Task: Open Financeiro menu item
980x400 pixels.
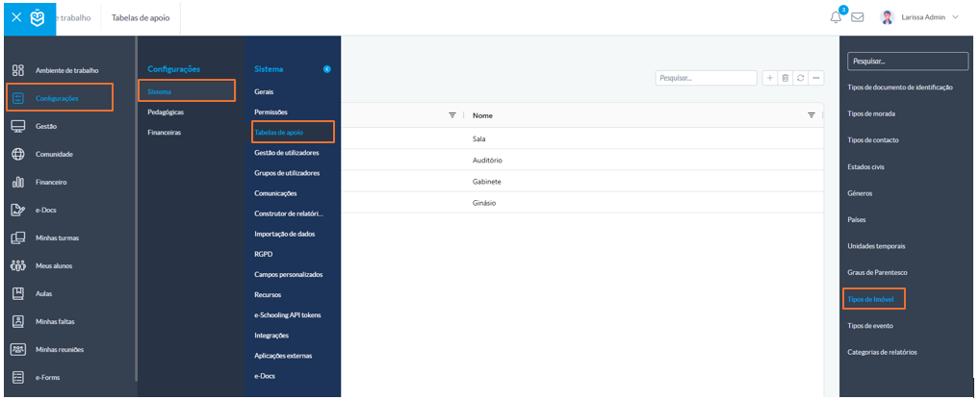Action: click(51, 183)
